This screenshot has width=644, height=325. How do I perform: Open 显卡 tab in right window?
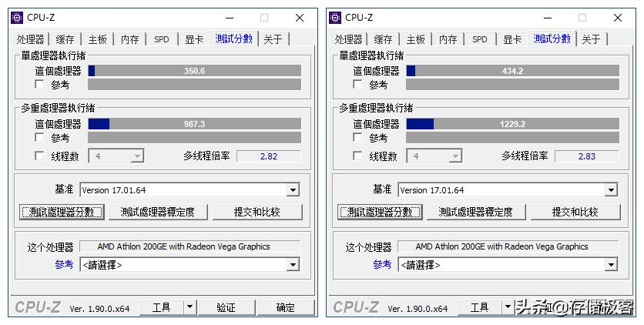point(512,39)
